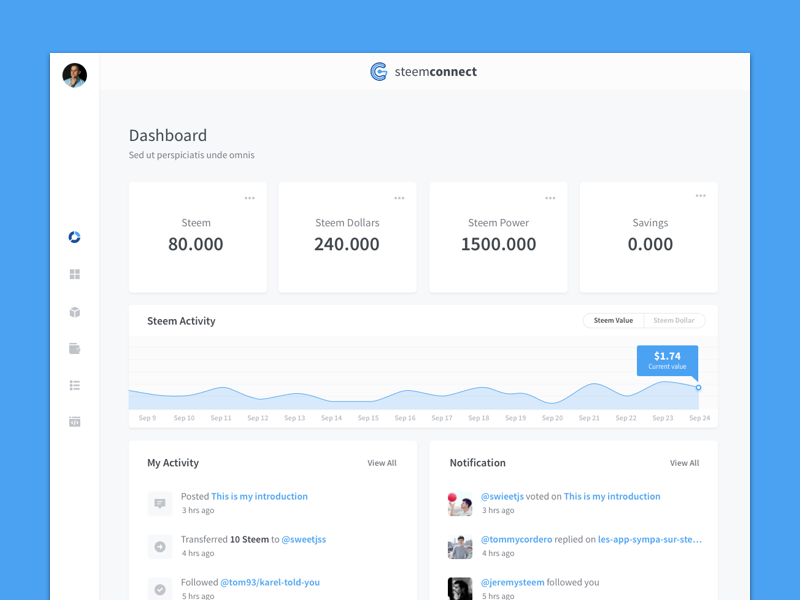Switch chart to Steem Value

pyautogui.click(x=613, y=321)
